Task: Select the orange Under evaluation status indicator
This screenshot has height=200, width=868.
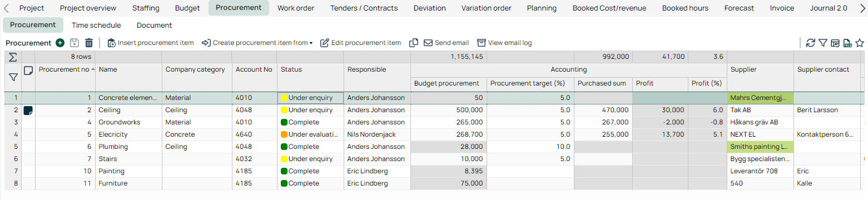Action: 284,134
